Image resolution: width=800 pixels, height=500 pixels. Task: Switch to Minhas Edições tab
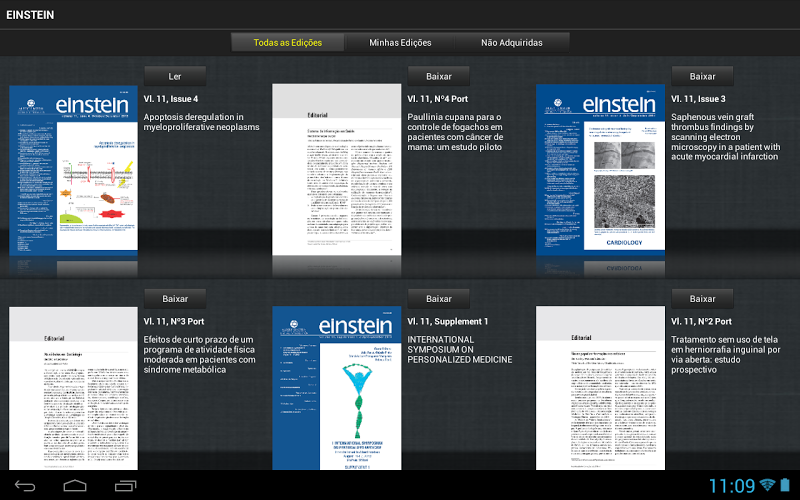pos(400,43)
